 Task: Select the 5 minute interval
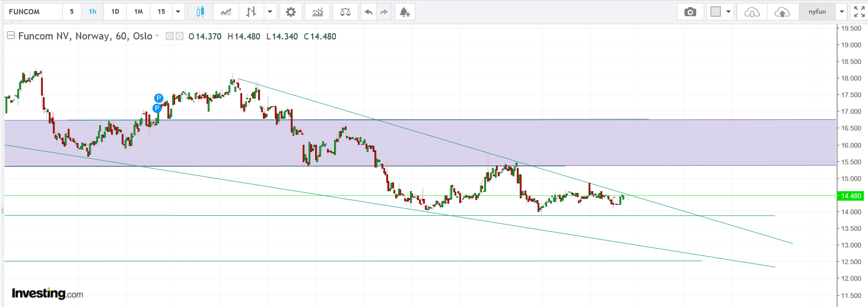click(x=72, y=12)
